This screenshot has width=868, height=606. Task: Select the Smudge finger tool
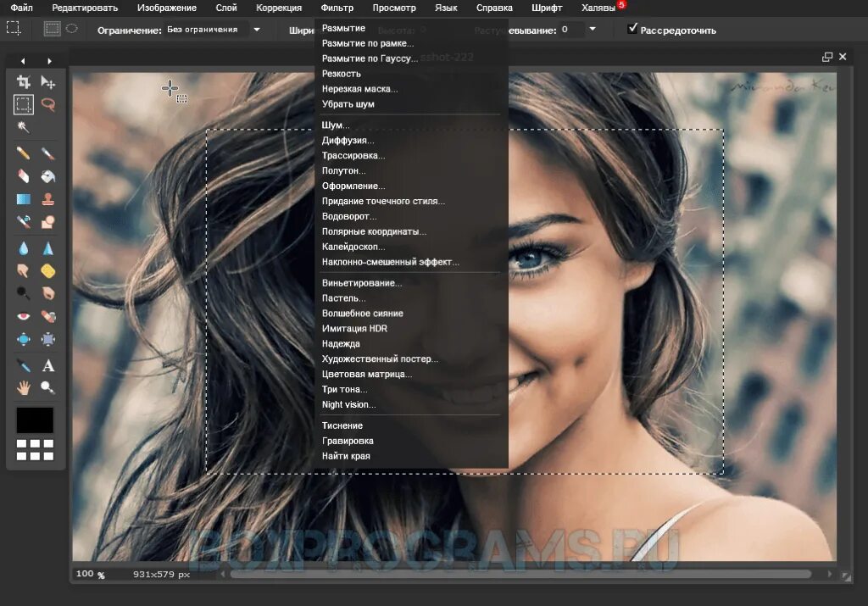point(23,270)
